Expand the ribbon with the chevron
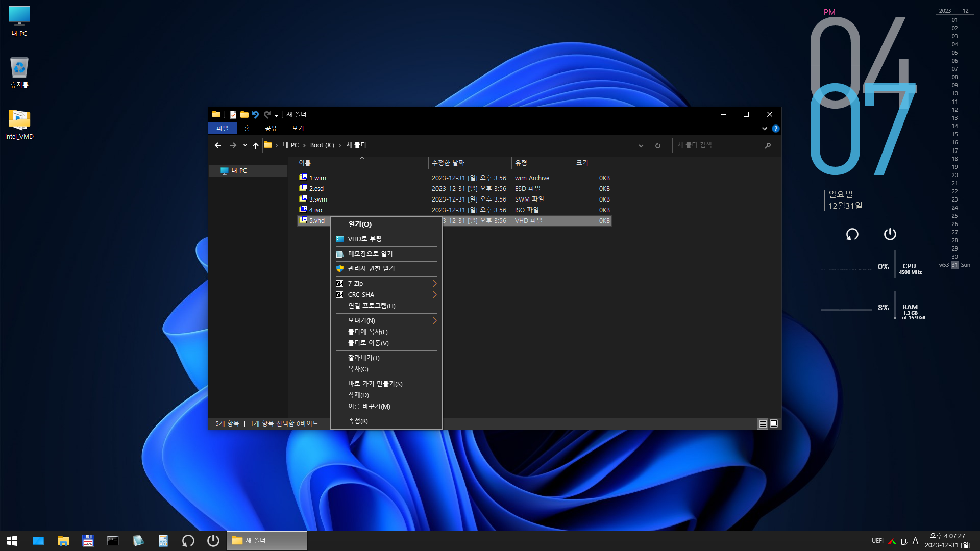The width and height of the screenshot is (980, 551). (764, 129)
